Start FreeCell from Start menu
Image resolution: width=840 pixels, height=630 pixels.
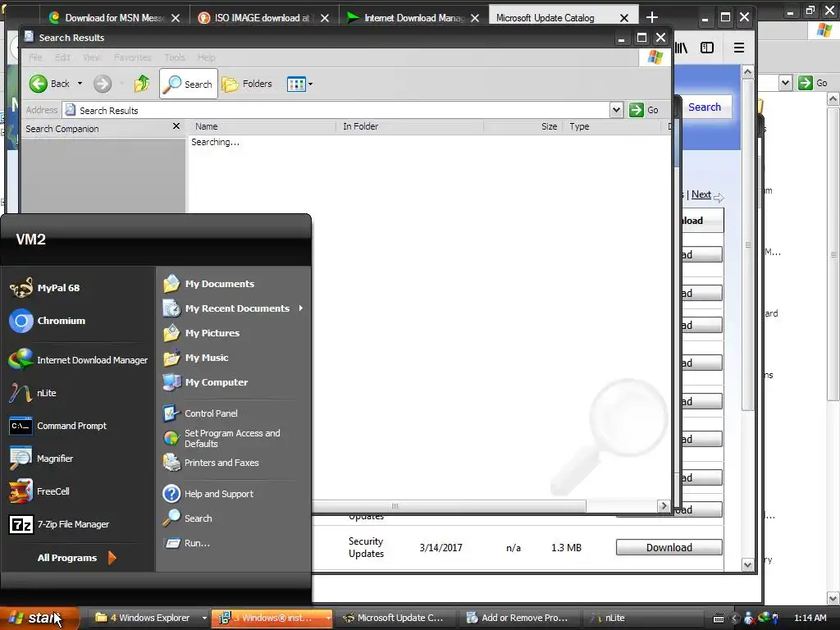[x=39, y=491]
